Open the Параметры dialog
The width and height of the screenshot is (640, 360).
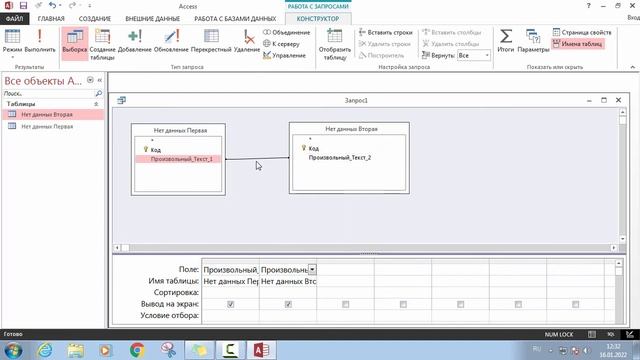[533, 41]
